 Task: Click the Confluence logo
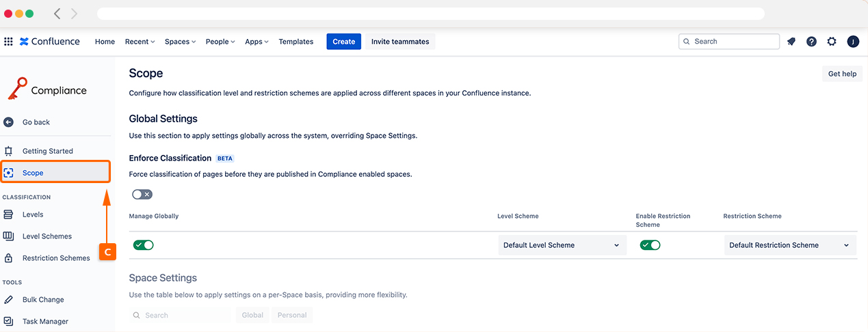tap(50, 42)
